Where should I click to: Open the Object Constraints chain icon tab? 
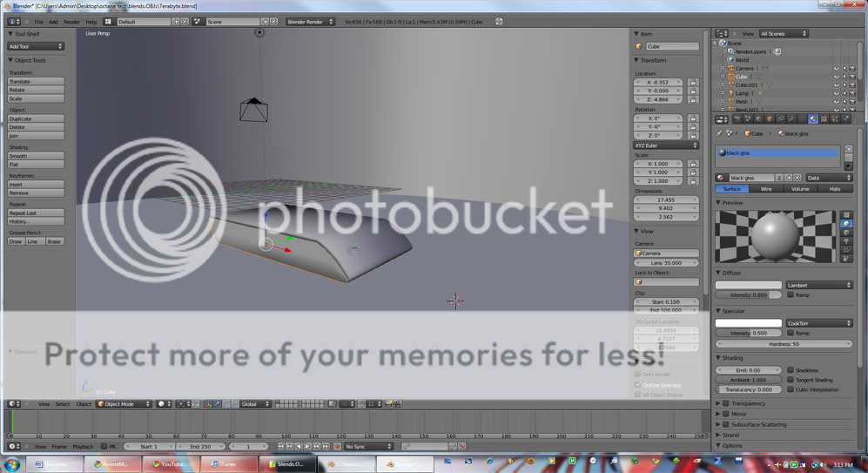pos(781,118)
